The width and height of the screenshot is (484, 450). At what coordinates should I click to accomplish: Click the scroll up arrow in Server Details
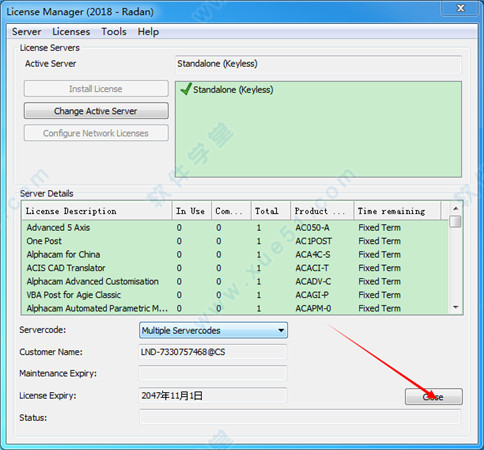(x=455, y=208)
